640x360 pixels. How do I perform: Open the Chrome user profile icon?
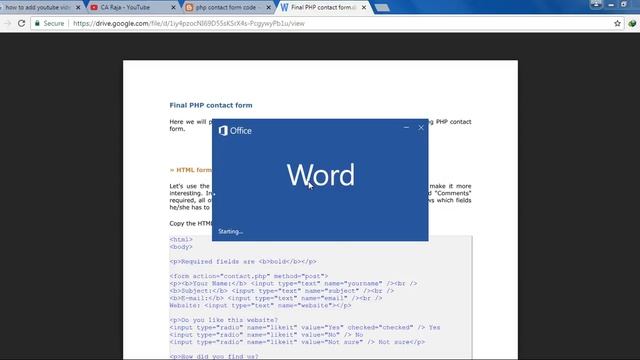click(596, 4)
